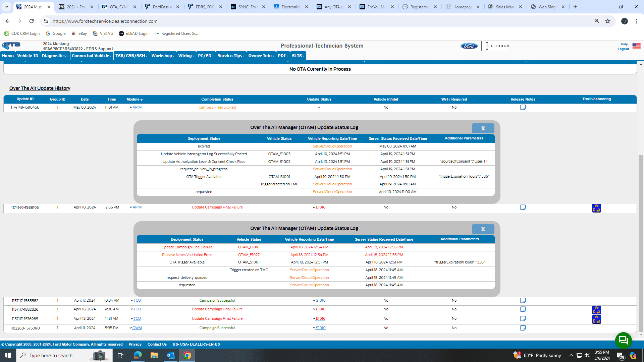Open release notes for update 1157117-1585582
Screen dimensions: 644x362
click(x=523, y=300)
